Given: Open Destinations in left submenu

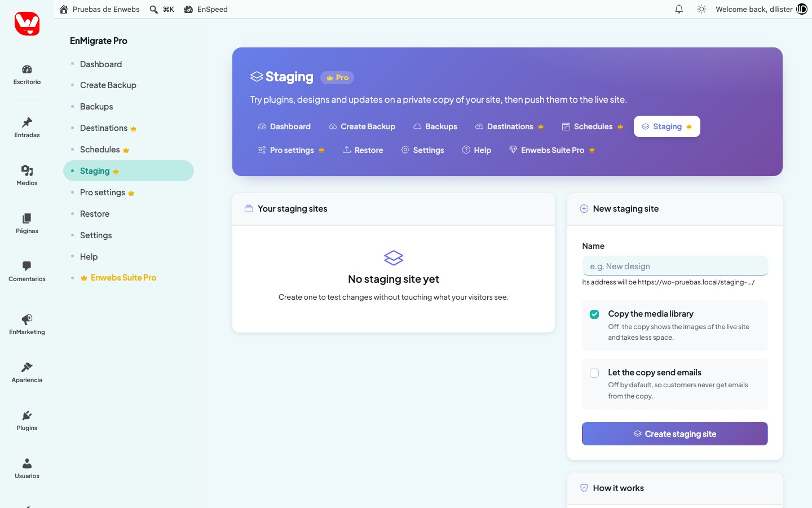Looking at the screenshot, I should coord(108,128).
